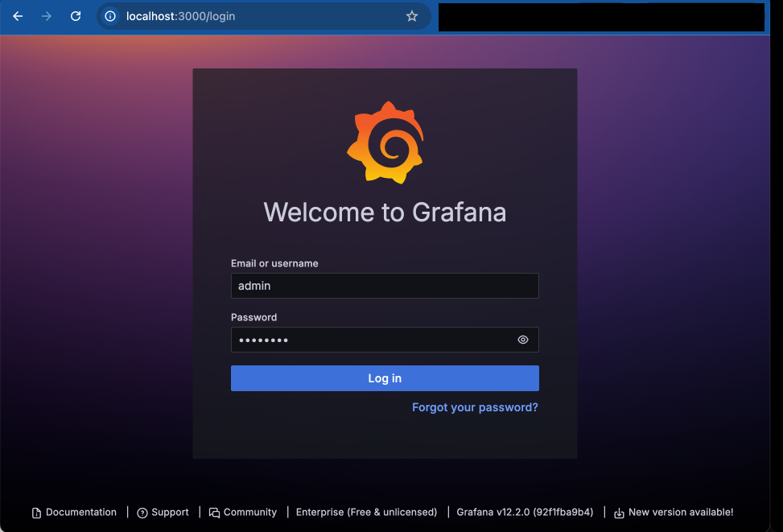The image size is (783, 532).
Task: Open the Documentation link
Action: click(x=80, y=512)
